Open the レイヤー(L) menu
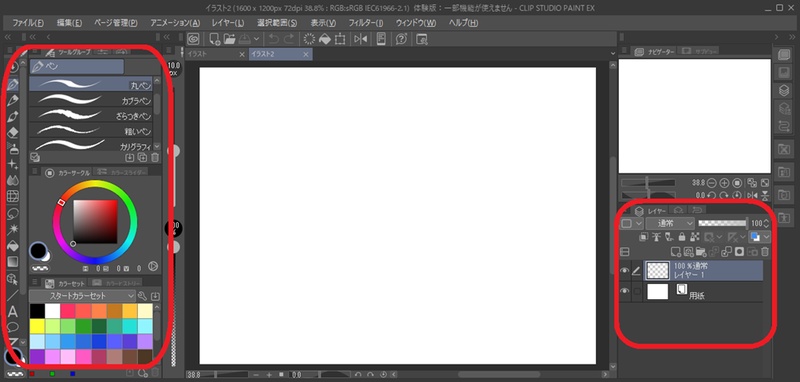 pyautogui.click(x=228, y=23)
